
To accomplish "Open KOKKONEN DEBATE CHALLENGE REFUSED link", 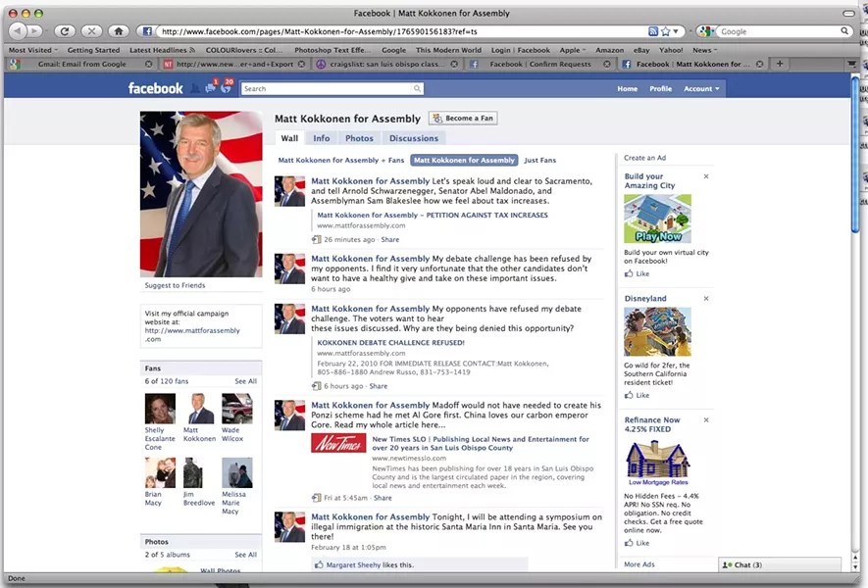I will click(x=390, y=342).
